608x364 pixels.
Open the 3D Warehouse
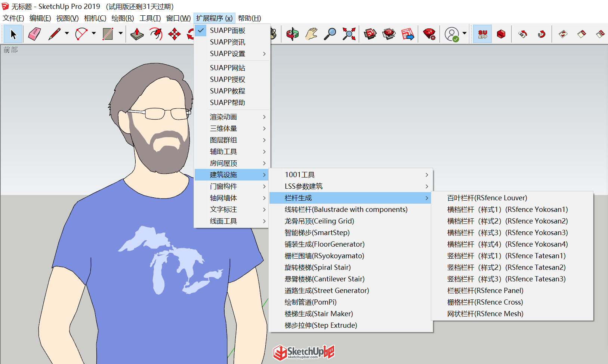click(x=370, y=34)
